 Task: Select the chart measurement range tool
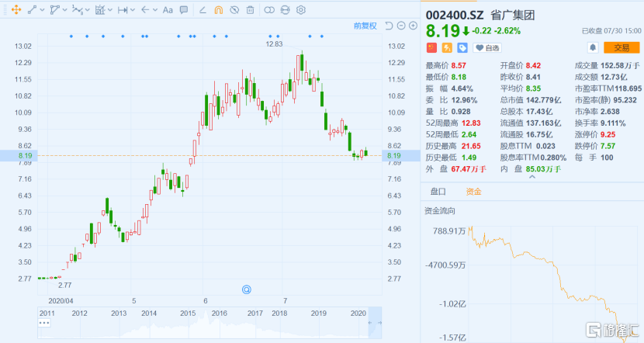click(100, 10)
